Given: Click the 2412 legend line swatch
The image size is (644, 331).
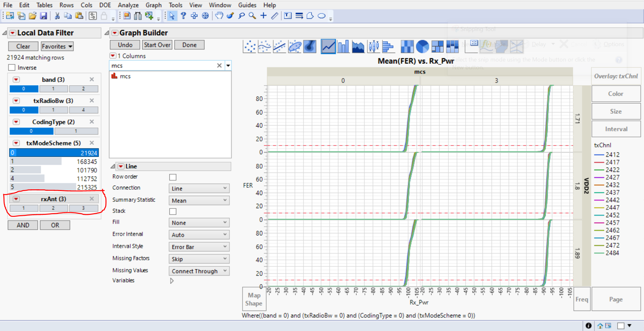Looking at the screenshot, I should (x=599, y=155).
